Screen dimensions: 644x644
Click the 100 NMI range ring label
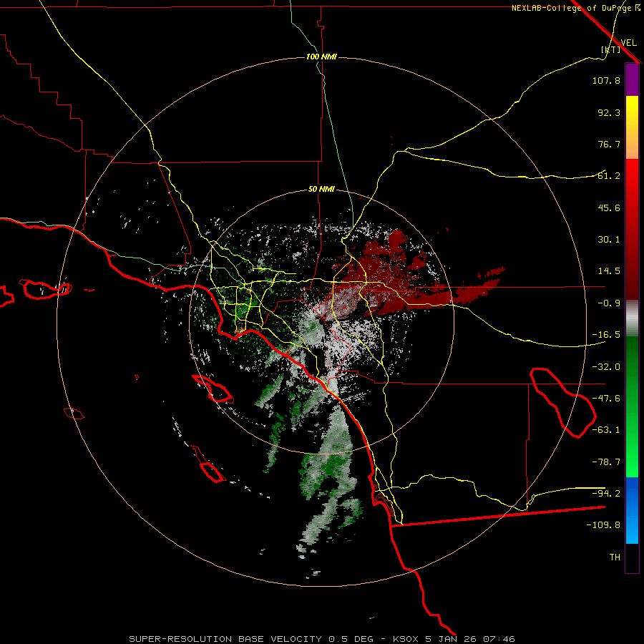point(321,57)
